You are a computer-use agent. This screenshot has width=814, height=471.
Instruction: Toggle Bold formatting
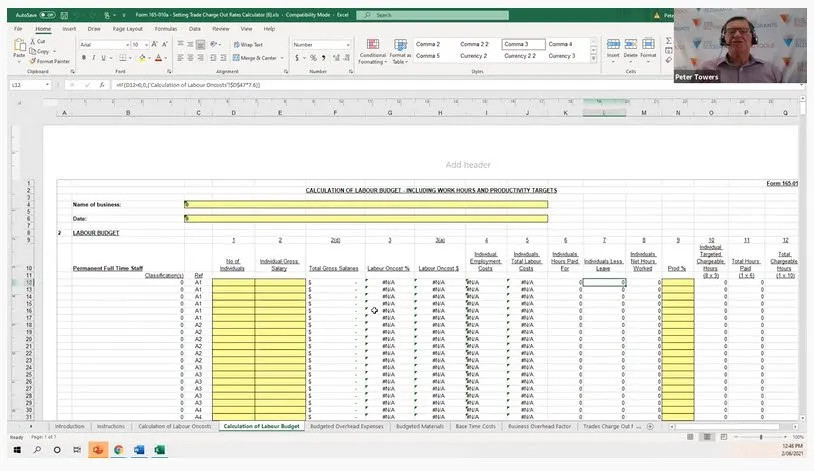(84, 58)
